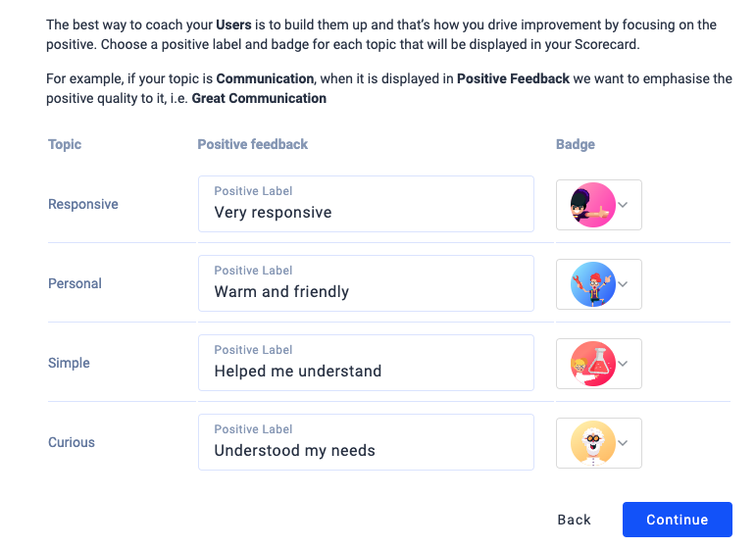Select the 'Helped me understand' label field
This screenshot has width=756, height=548.
tap(366, 363)
